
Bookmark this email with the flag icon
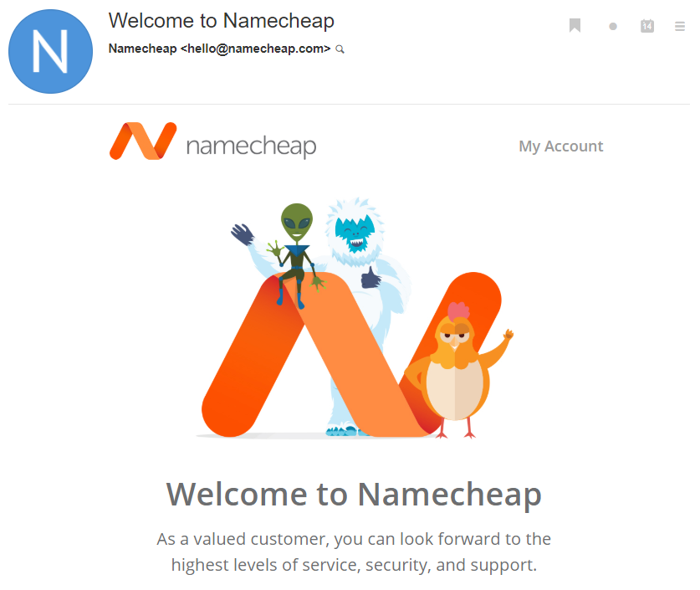(x=575, y=25)
